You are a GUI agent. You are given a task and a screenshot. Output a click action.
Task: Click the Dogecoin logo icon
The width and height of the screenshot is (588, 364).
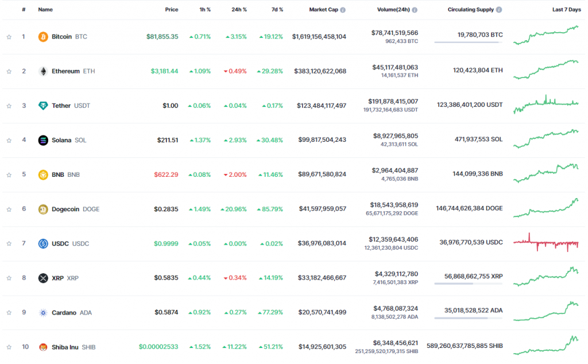pyautogui.click(x=43, y=209)
